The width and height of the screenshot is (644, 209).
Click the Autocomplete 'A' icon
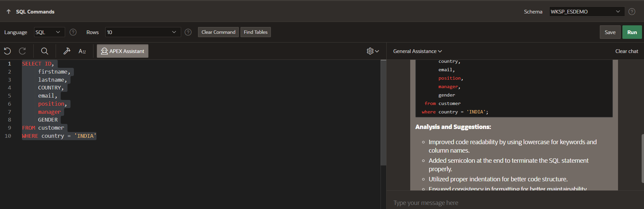(82, 51)
